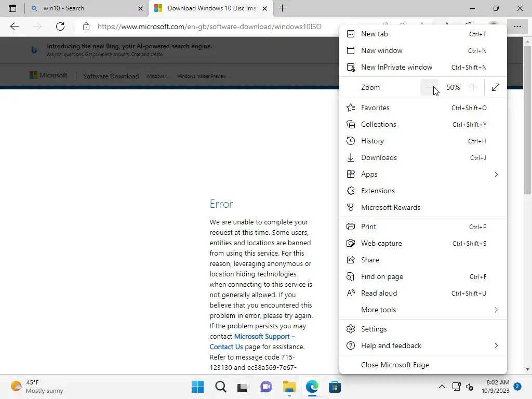
Task: View site info via padlock icon
Action: click(86, 26)
